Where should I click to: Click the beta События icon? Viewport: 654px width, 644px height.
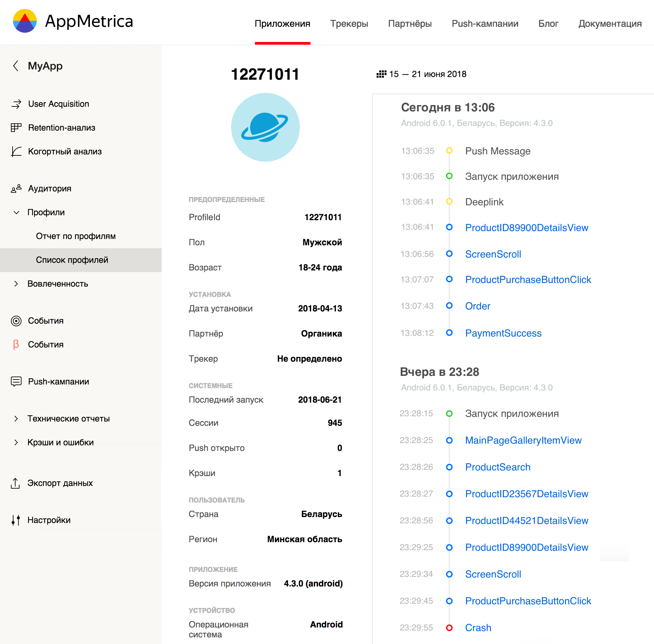click(x=16, y=344)
